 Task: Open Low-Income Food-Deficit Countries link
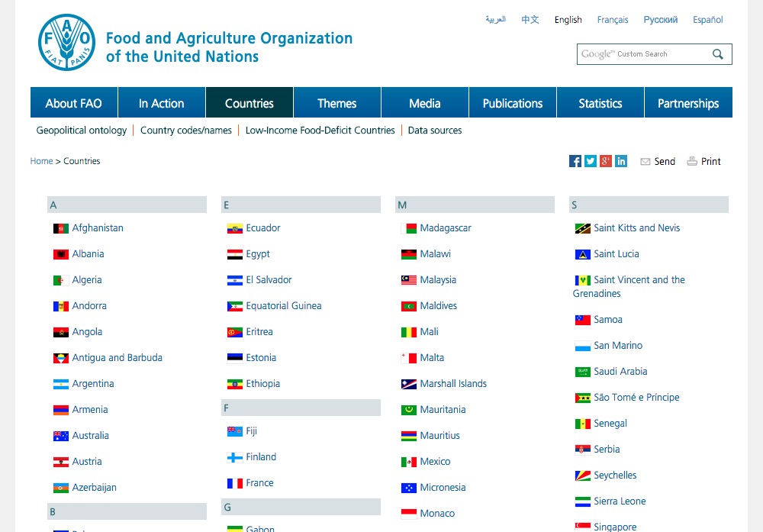[x=320, y=131]
